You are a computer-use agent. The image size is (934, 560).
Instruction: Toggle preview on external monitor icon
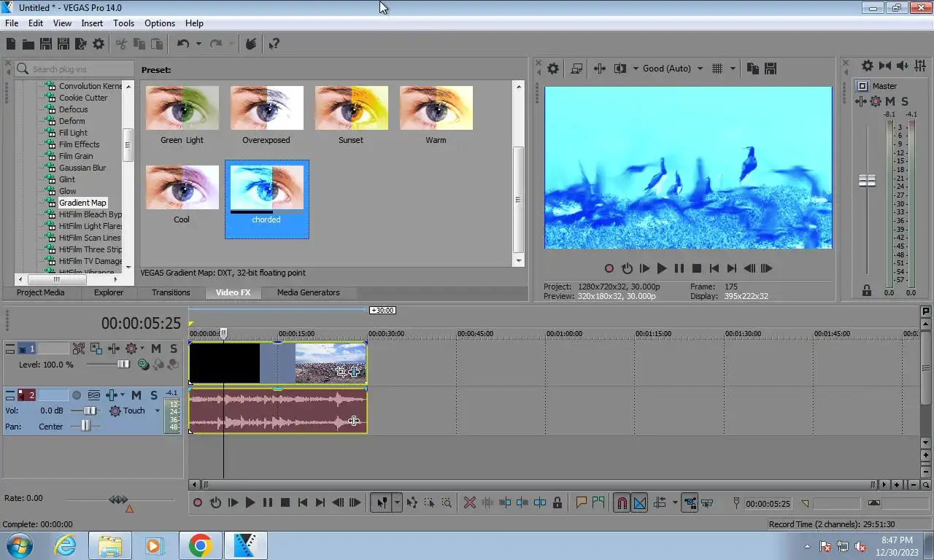[576, 69]
